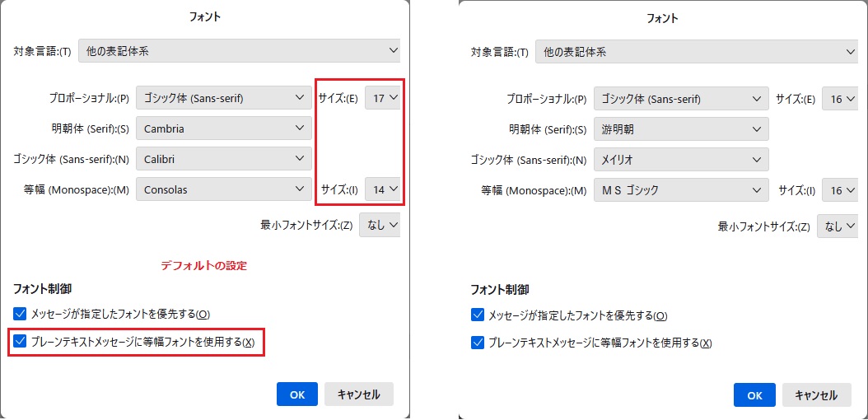Expand right dialog's 対象言語 language dropdown

(x=696, y=52)
